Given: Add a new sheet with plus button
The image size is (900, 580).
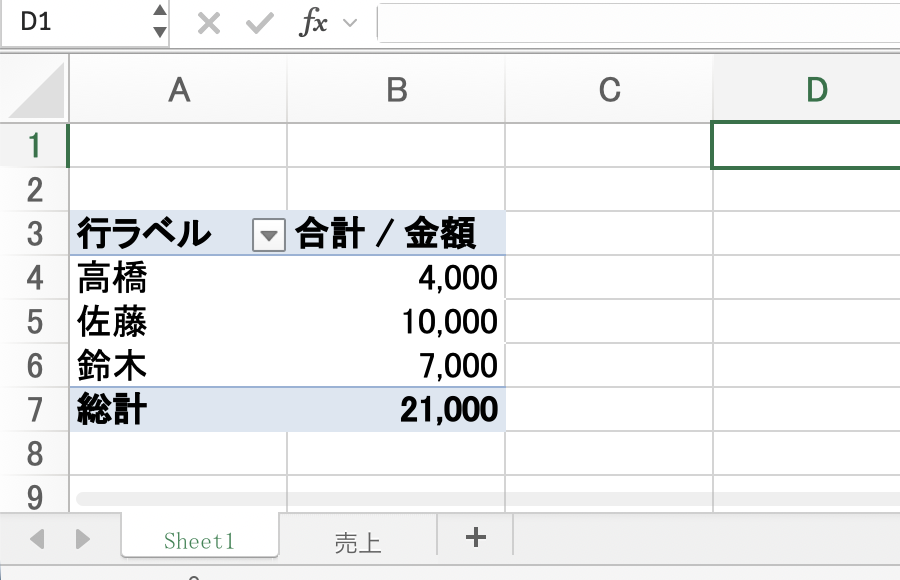Looking at the screenshot, I should (475, 538).
